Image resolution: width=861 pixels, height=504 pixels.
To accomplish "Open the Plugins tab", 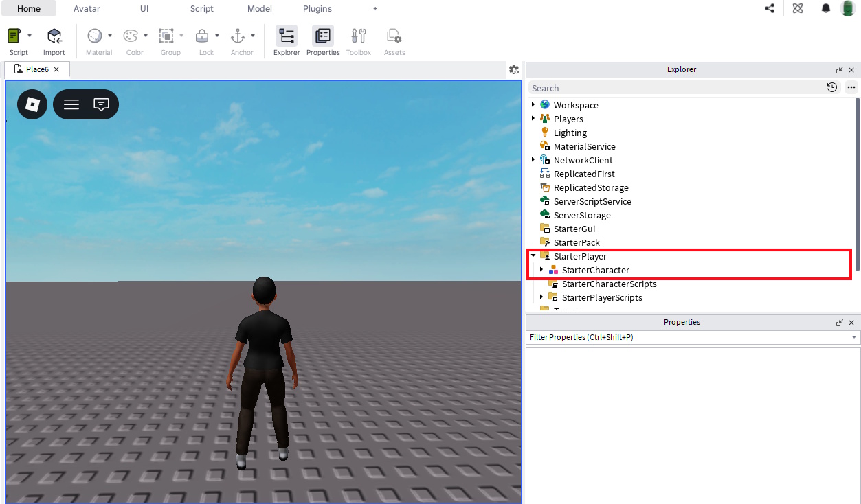I will (x=317, y=9).
